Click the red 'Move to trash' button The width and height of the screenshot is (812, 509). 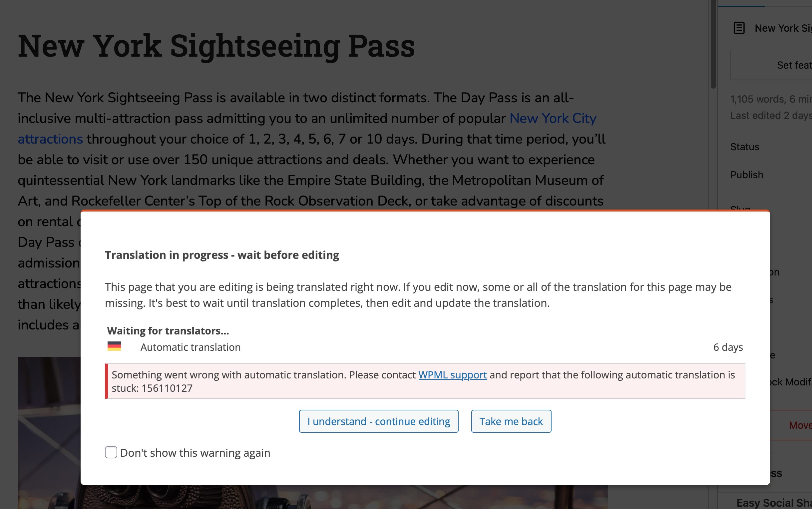coord(800,425)
